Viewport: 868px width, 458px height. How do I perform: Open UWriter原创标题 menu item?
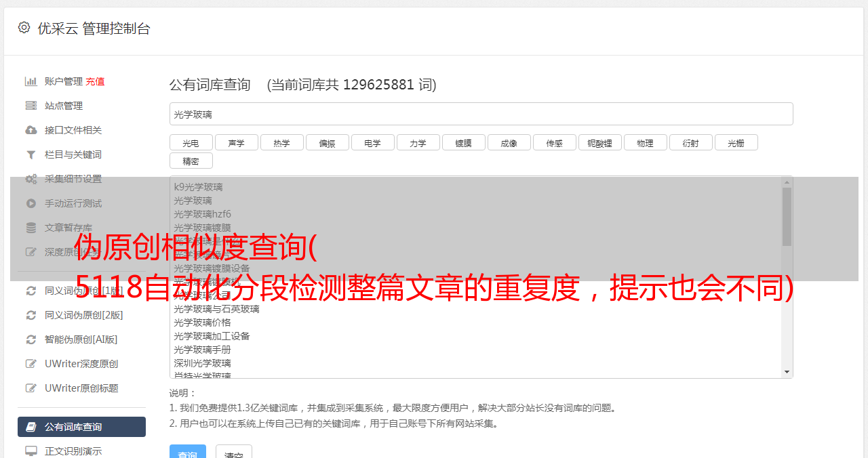tap(81, 388)
